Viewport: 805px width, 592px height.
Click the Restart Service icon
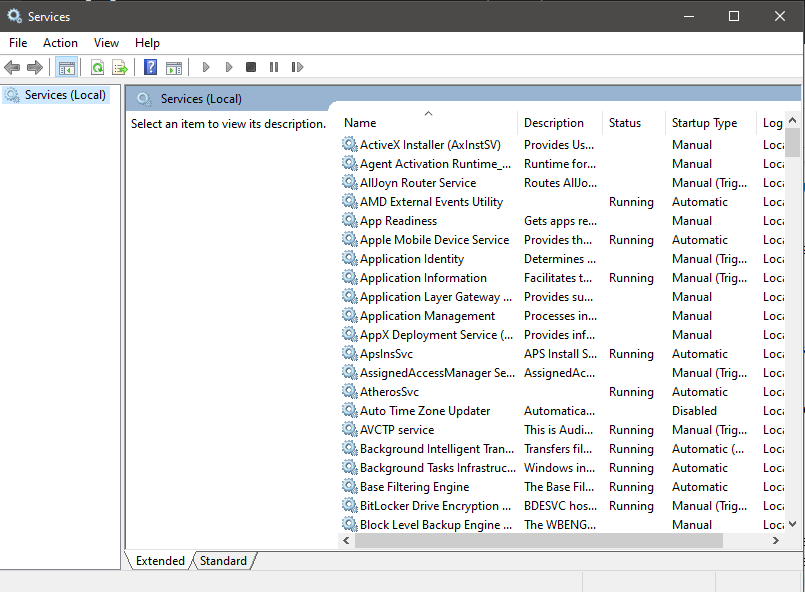click(297, 67)
